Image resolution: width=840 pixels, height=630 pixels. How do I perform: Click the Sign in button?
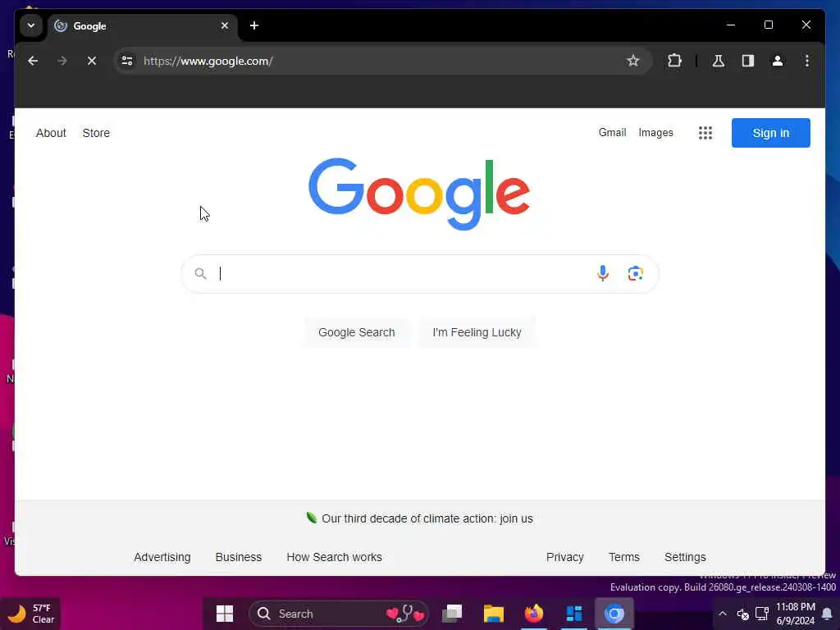[x=770, y=133]
